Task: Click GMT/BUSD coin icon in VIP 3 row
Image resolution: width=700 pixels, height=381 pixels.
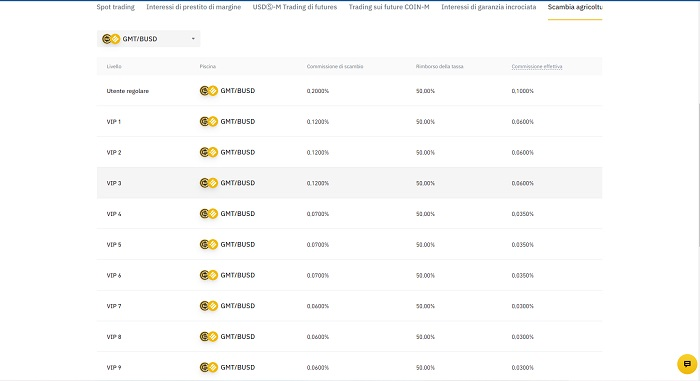Action: tap(208, 183)
